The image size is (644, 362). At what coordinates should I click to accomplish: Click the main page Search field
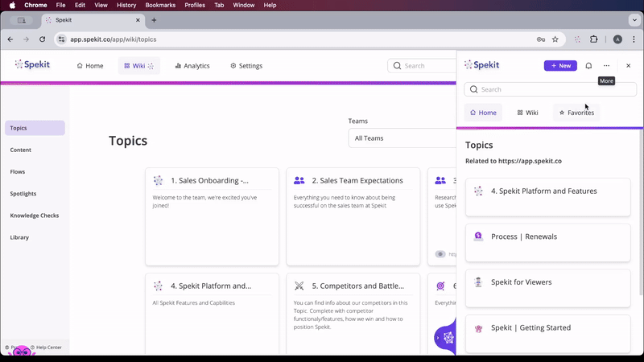pos(422,66)
